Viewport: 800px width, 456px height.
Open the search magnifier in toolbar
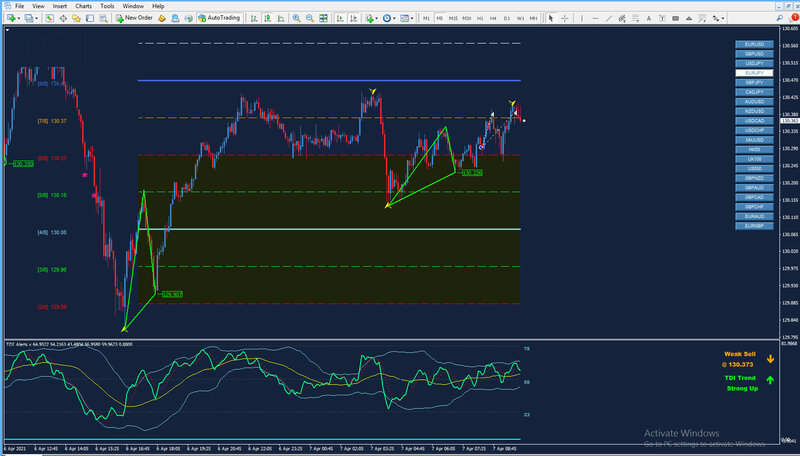[103, 18]
